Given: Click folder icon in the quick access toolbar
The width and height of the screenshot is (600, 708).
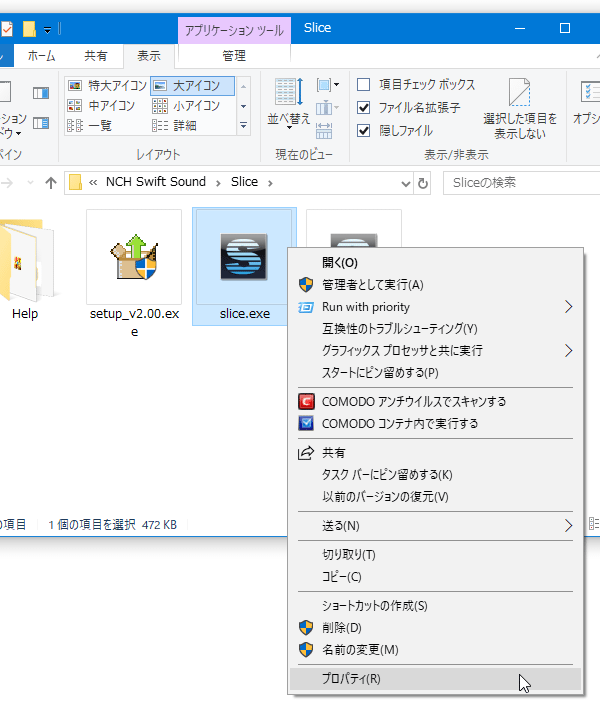Looking at the screenshot, I should (29, 29).
